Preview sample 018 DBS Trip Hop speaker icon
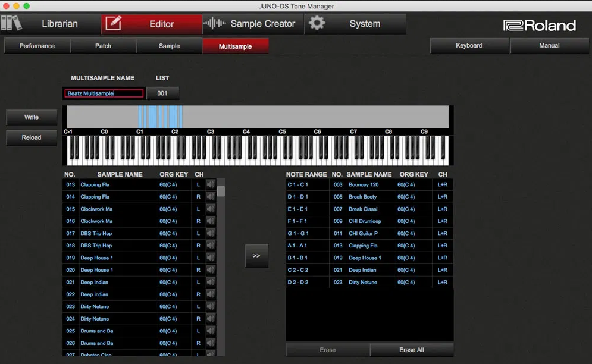This screenshot has height=364, width=592. 211,246
